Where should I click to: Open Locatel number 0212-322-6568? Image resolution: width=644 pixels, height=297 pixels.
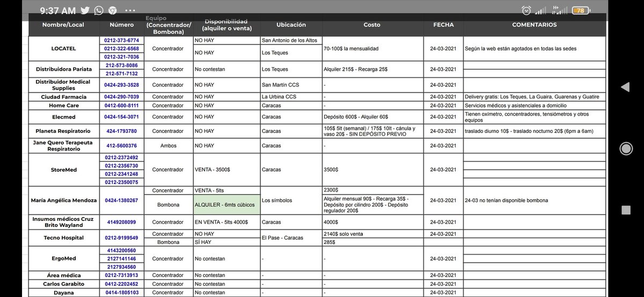121,49
